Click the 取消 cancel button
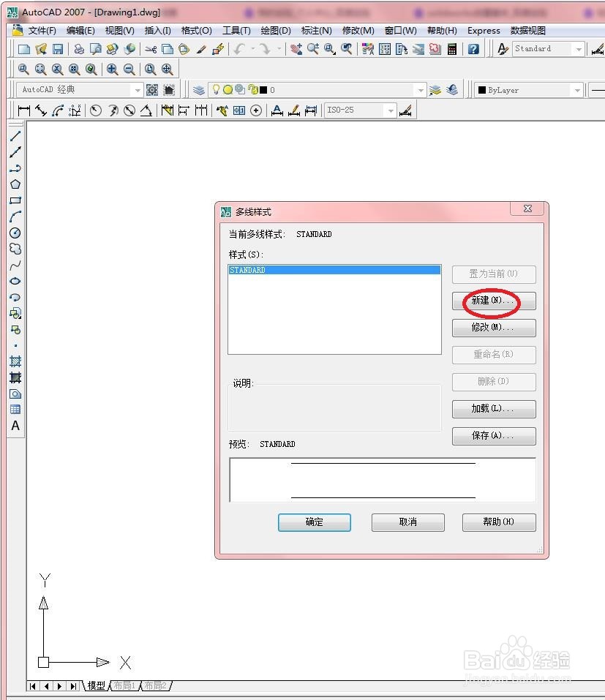605x700 pixels. click(x=407, y=522)
